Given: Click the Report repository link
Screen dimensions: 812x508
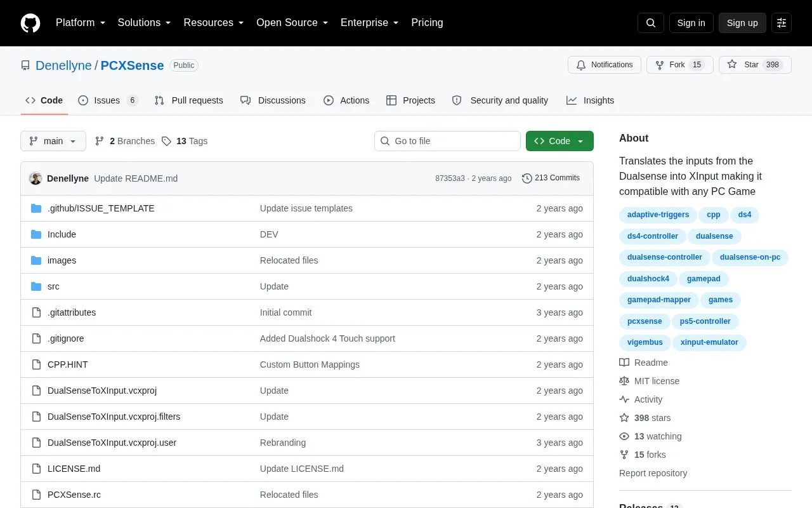Looking at the screenshot, I should 653,473.
